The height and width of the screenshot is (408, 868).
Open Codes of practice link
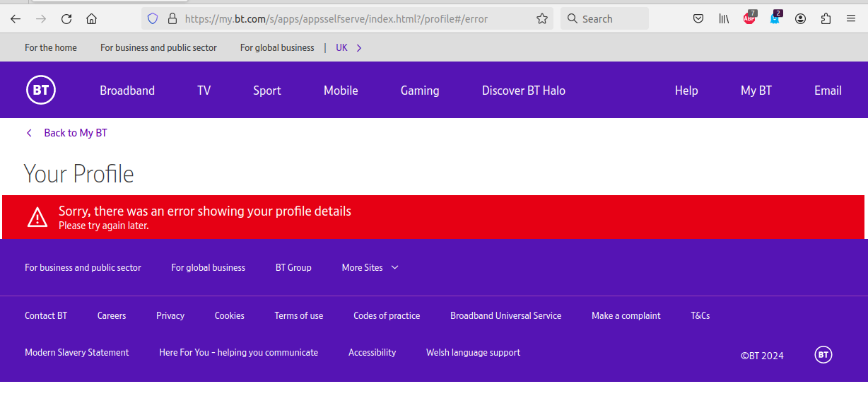pos(387,315)
